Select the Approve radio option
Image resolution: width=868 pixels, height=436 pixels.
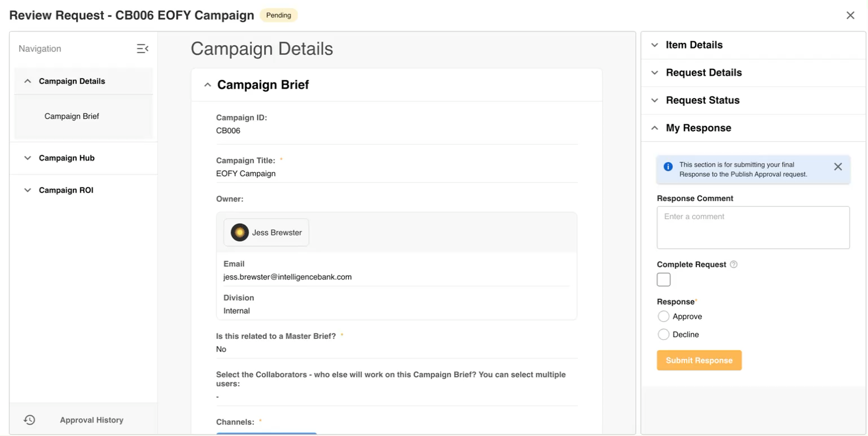(664, 316)
